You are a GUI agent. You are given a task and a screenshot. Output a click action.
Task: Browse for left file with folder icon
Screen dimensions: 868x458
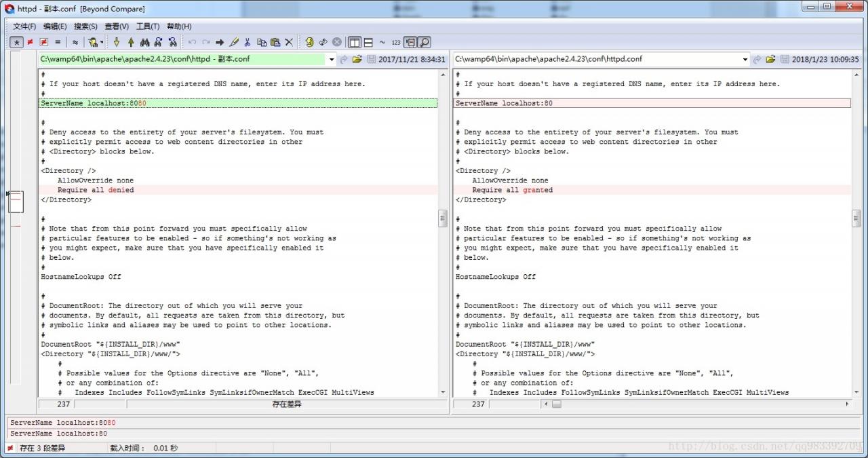357,60
